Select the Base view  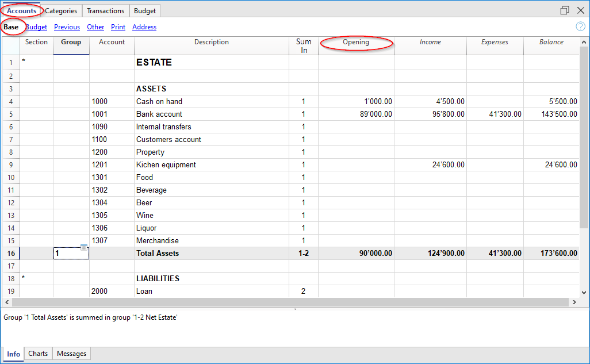click(x=11, y=26)
